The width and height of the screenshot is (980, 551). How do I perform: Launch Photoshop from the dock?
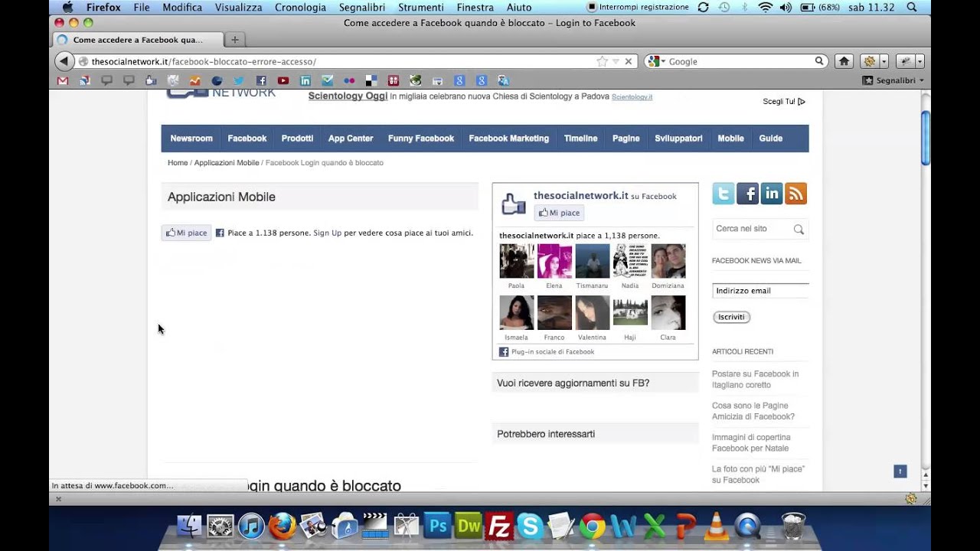pyautogui.click(x=438, y=527)
